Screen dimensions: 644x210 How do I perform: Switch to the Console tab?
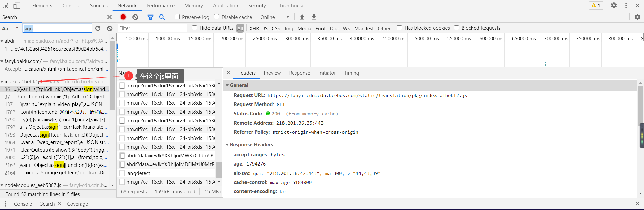(71, 5)
